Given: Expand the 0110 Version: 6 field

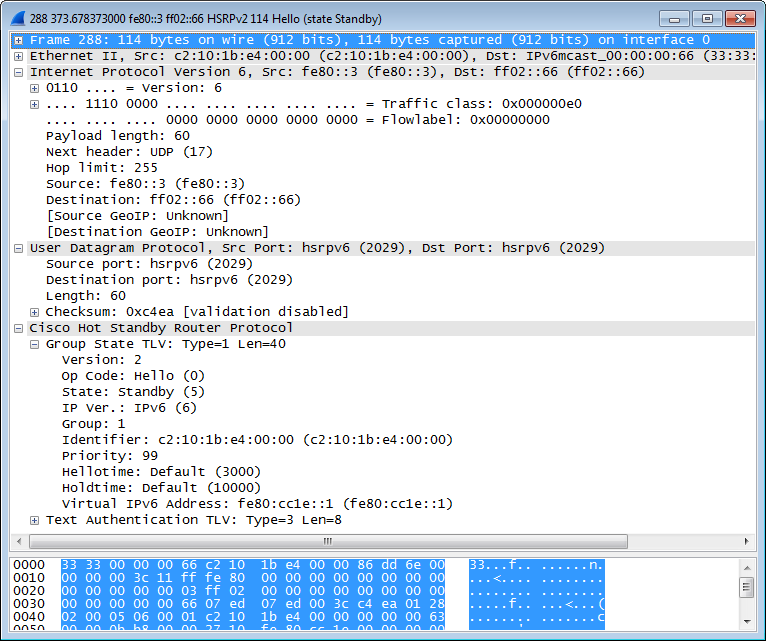Looking at the screenshot, I should coord(34,88).
